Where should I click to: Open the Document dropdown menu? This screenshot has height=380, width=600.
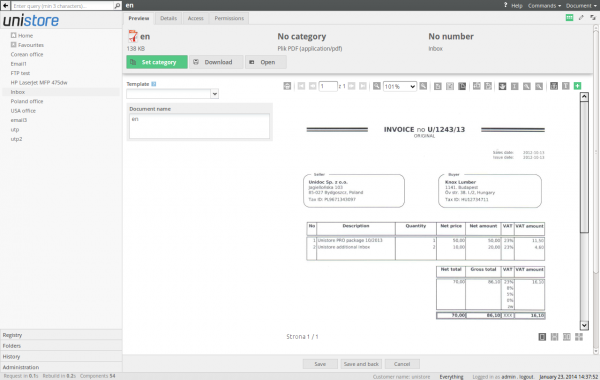pos(581,5)
